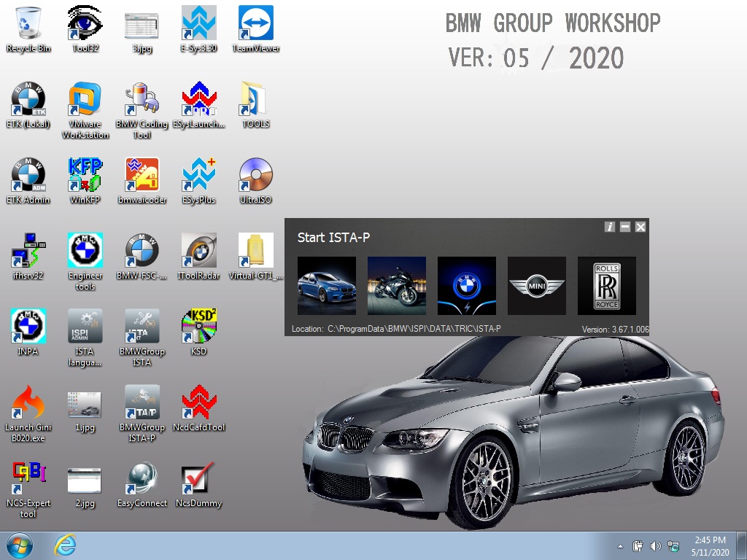Close the Start ISTA-P launcher window
The image size is (747, 560).
pos(640,227)
